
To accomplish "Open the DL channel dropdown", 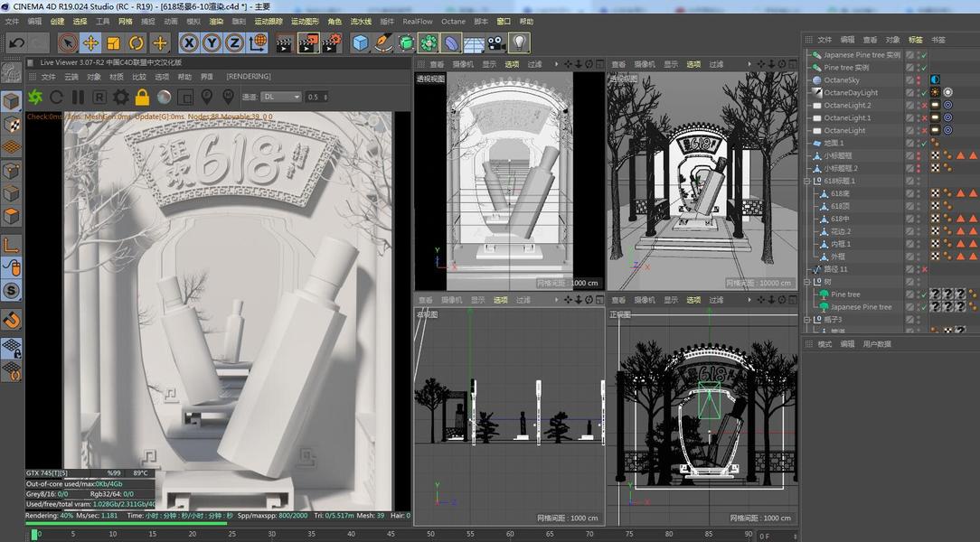I will pos(281,97).
